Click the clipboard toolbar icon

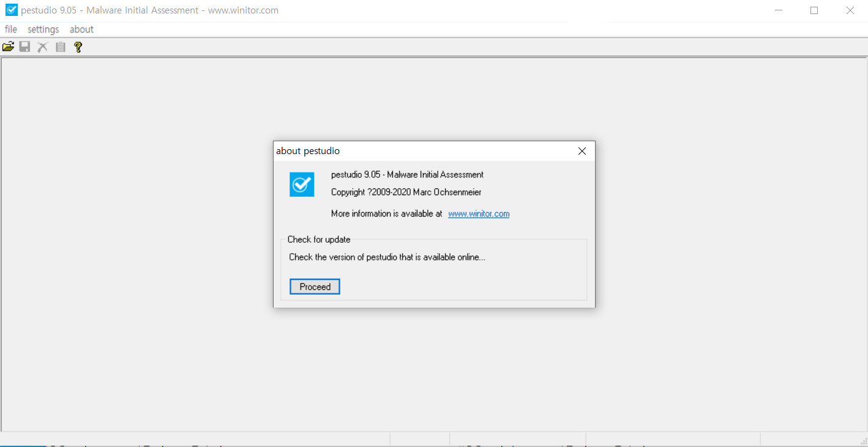click(60, 46)
